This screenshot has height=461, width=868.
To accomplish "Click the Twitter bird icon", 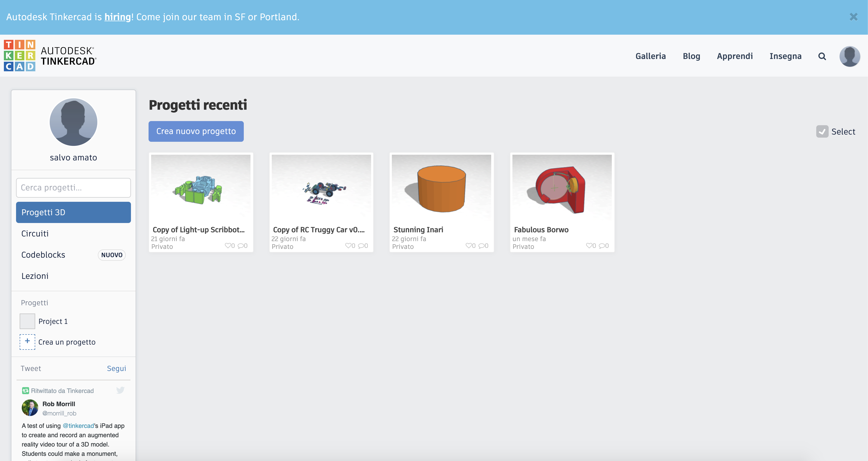I will click(x=120, y=390).
